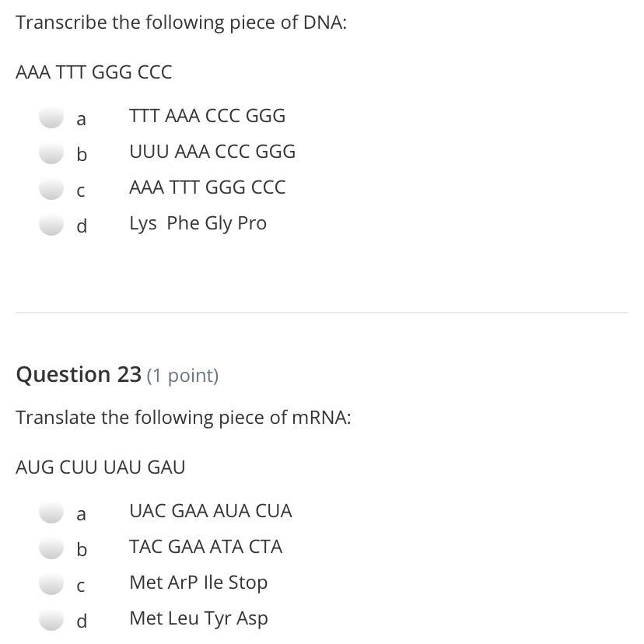Image resolution: width=644 pixels, height=644 pixels.
Task: Click the "(1 point)" label
Action: point(182,376)
